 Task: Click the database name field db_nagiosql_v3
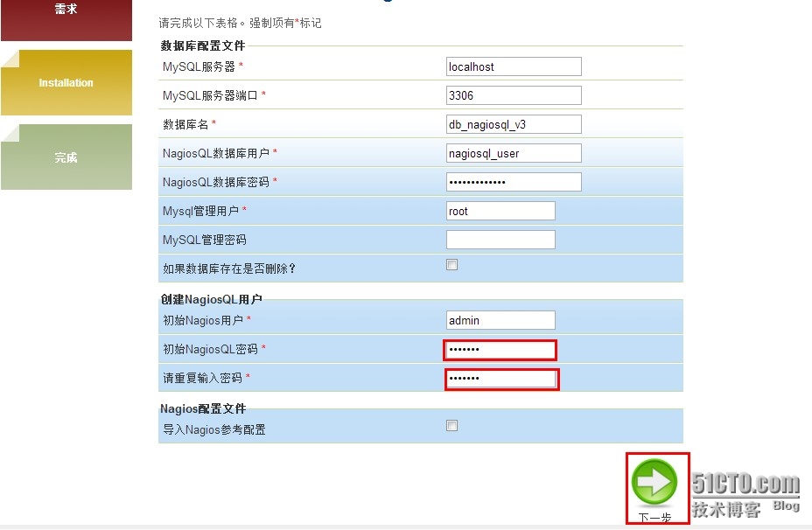(x=514, y=124)
